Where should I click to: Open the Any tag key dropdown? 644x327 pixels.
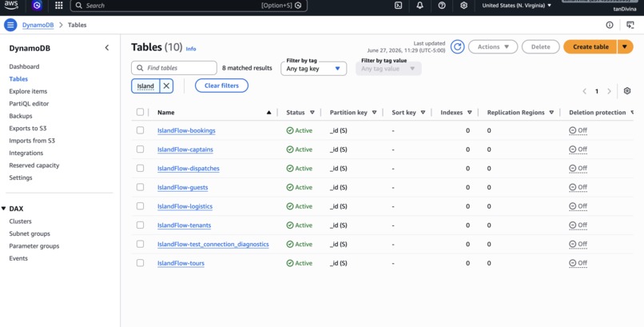pos(313,69)
